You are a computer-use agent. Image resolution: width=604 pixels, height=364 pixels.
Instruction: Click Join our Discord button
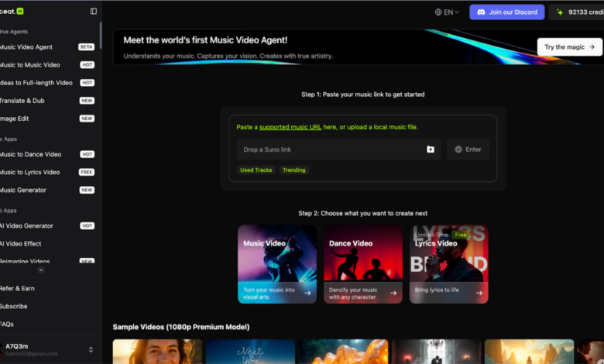click(506, 12)
